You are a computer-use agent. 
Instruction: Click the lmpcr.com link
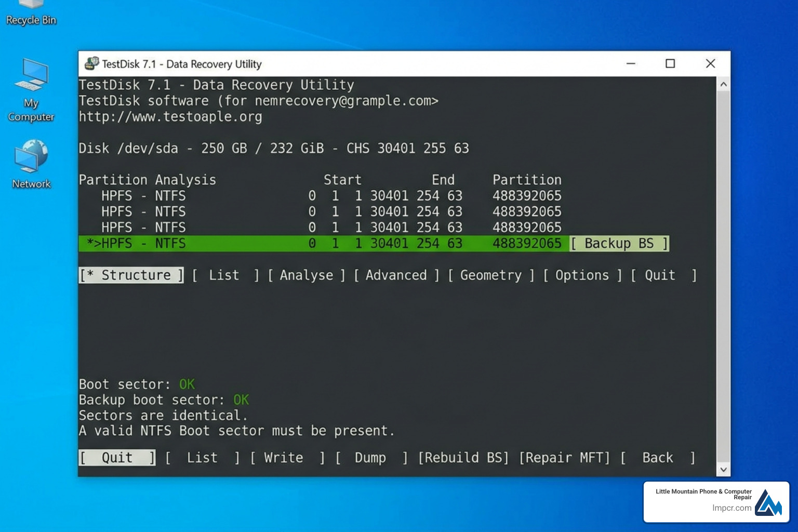pyautogui.click(x=731, y=508)
